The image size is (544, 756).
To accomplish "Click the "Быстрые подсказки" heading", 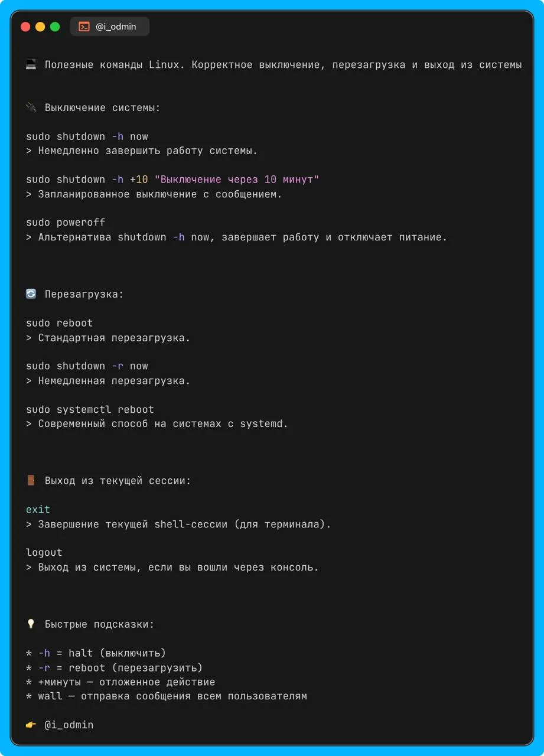I will 99,624.
